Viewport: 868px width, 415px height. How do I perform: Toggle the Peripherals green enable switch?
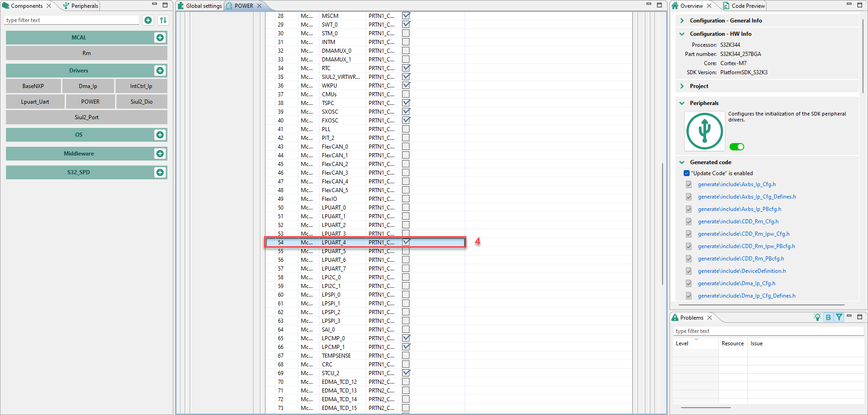pos(737,147)
